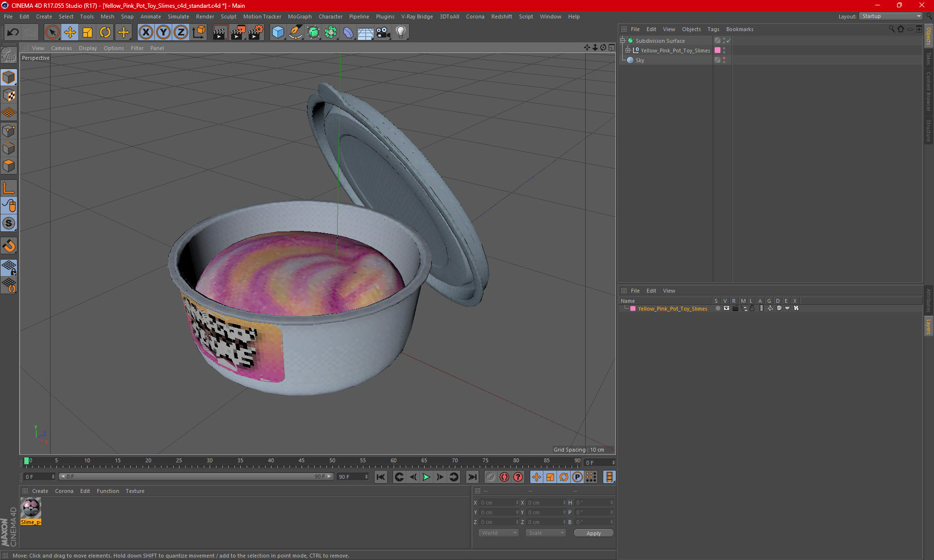This screenshot has height=560, width=934.
Task: Open the Takes side tab
Action: point(929,58)
